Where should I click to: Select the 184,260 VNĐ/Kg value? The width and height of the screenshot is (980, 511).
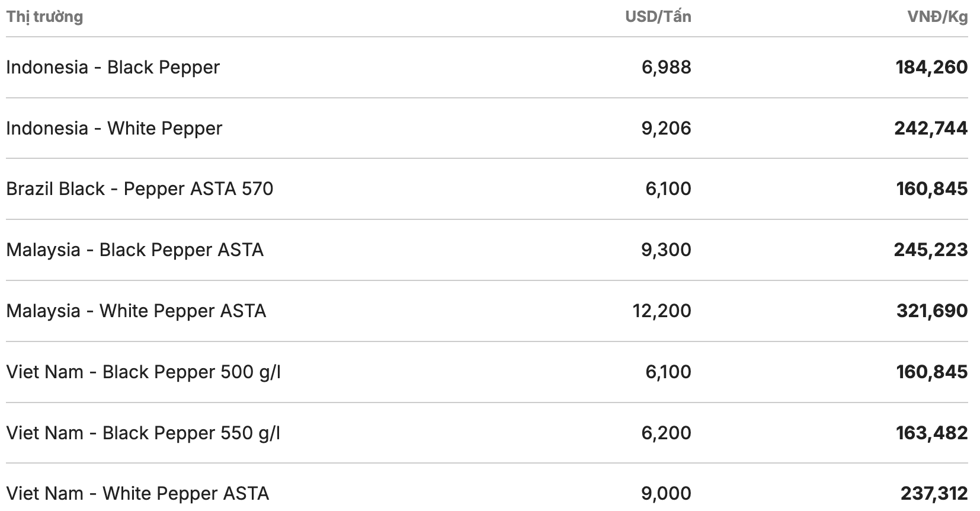(x=931, y=67)
